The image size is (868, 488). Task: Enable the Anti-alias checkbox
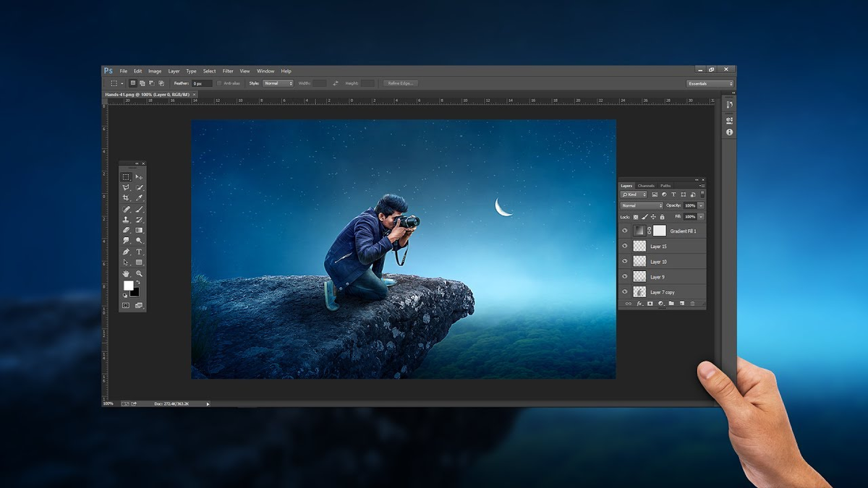[220, 83]
